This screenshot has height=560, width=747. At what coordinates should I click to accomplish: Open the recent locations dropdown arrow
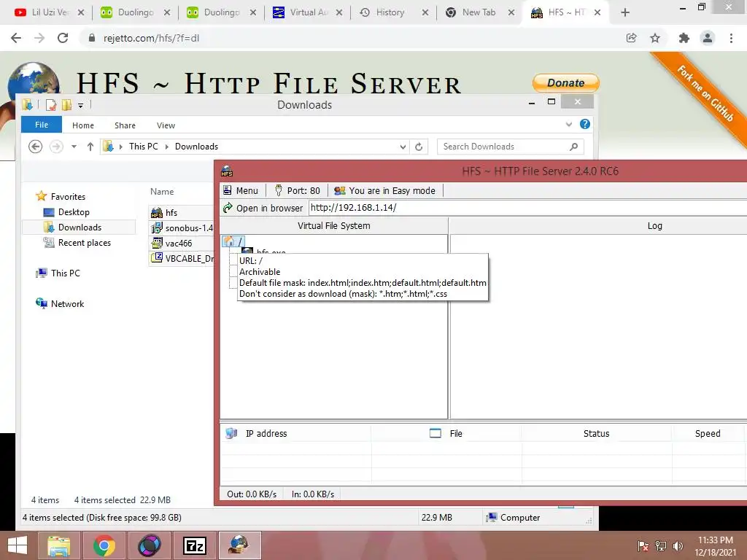point(74,147)
